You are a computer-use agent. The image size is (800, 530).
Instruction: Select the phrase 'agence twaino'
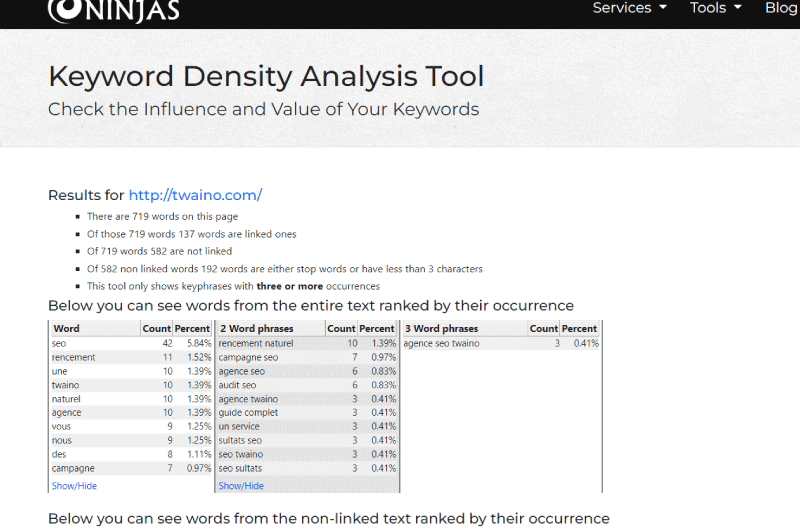[248, 399]
